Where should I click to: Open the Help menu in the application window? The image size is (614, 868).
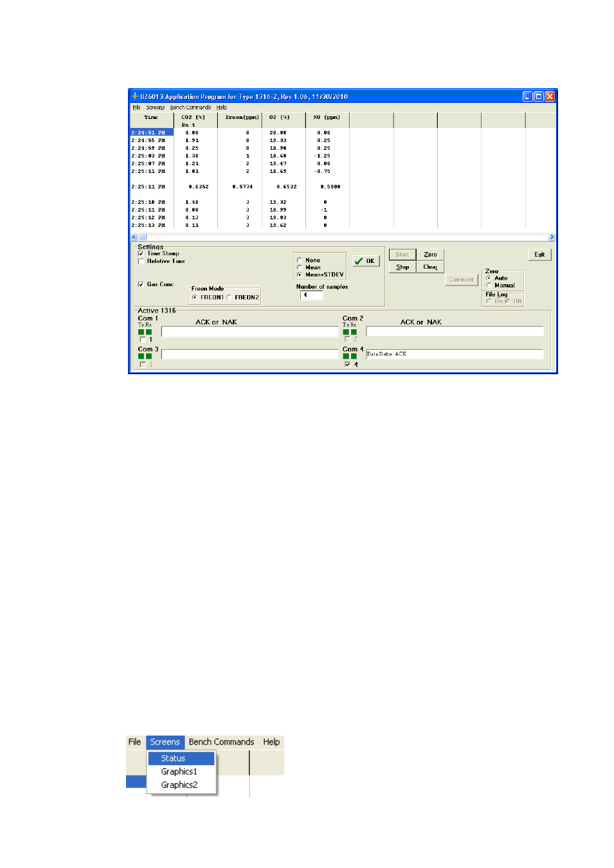click(x=222, y=107)
